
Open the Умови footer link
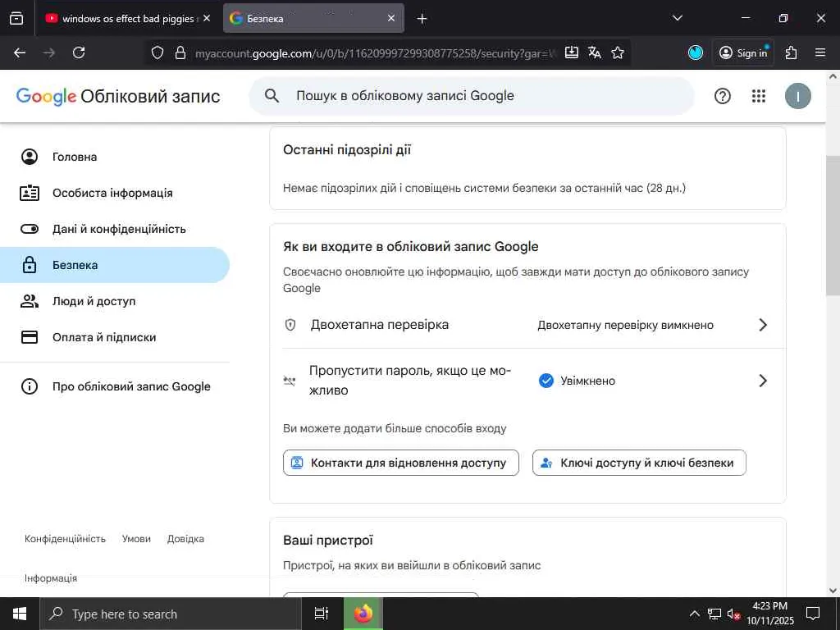[x=137, y=539]
